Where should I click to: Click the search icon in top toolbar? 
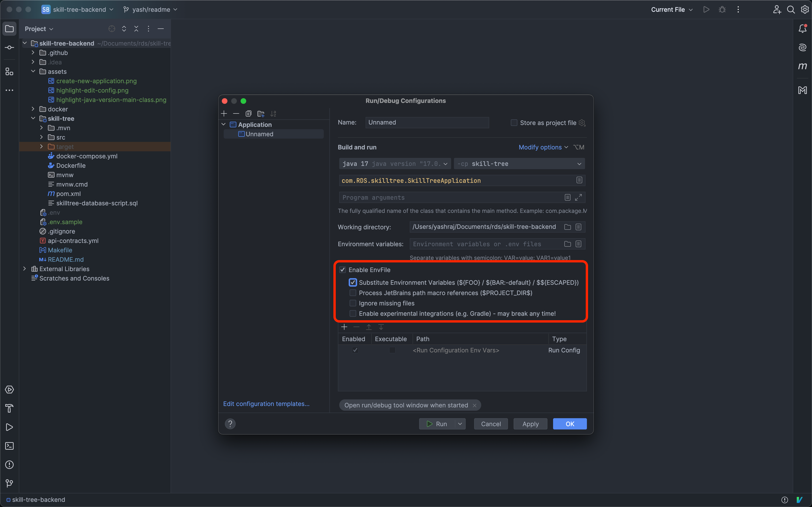pos(790,10)
